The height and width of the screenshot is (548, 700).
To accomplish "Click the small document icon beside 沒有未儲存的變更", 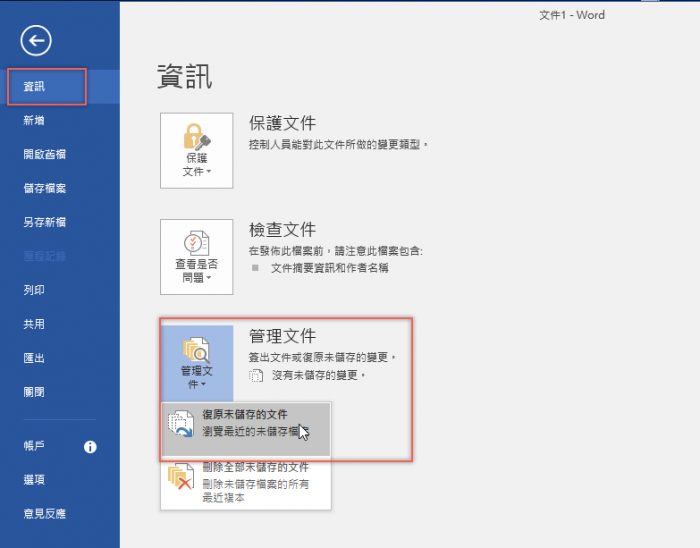I will tap(256, 376).
